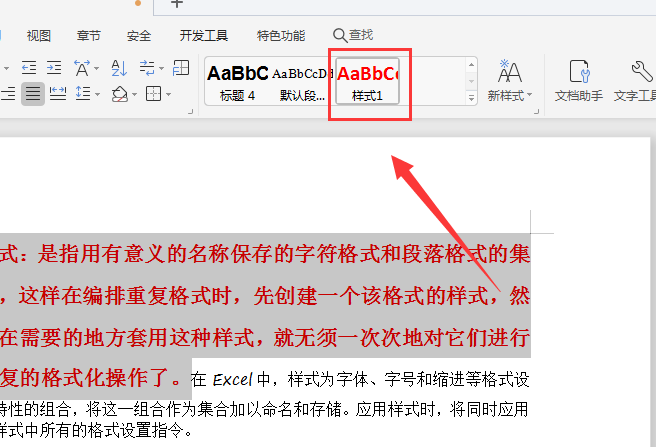Screen dimensions: 656x447
Task: Click the decrease indent icon
Action: click(28, 68)
